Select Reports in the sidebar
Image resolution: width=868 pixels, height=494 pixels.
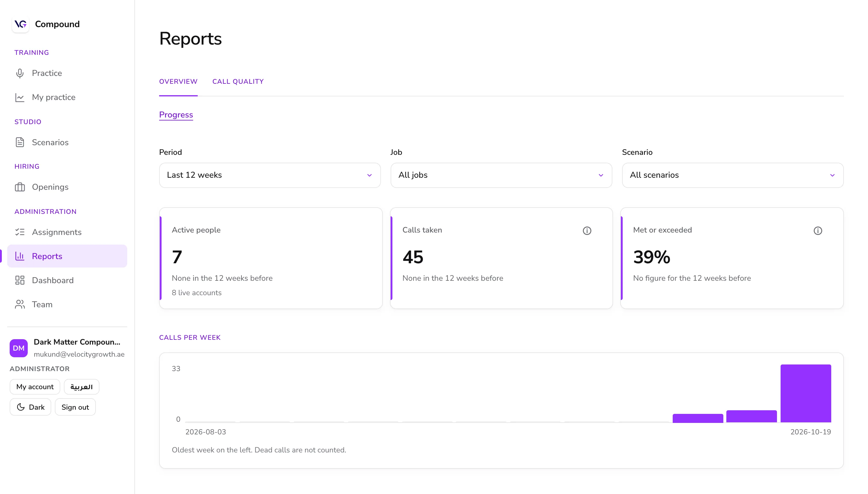67,256
